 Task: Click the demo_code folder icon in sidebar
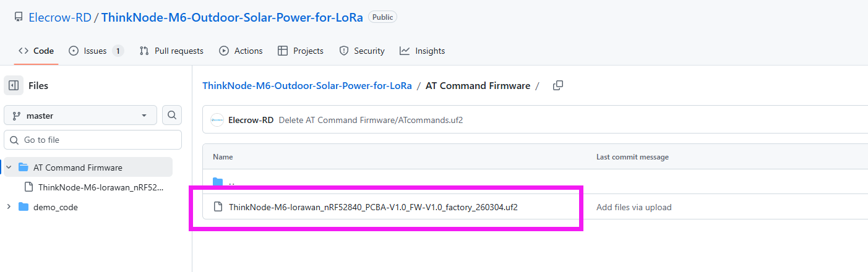click(x=24, y=207)
